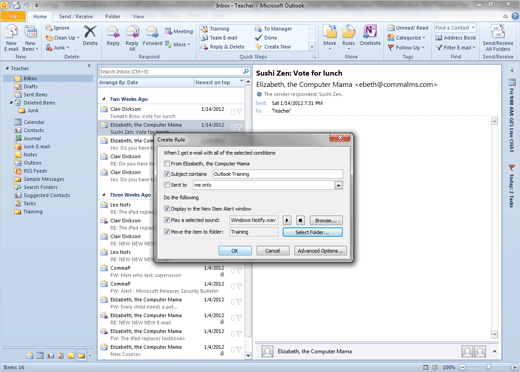Image resolution: width=520 pixels, height=372 pixels.
Task: Click the New E-mail icon
Action: (11, 38)
